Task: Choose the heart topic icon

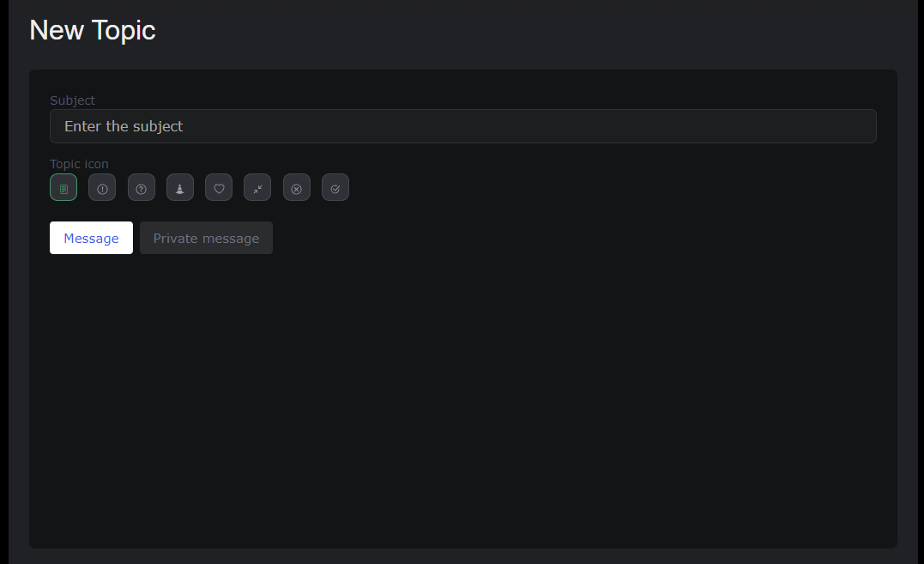Action: (x=219, y=187)
